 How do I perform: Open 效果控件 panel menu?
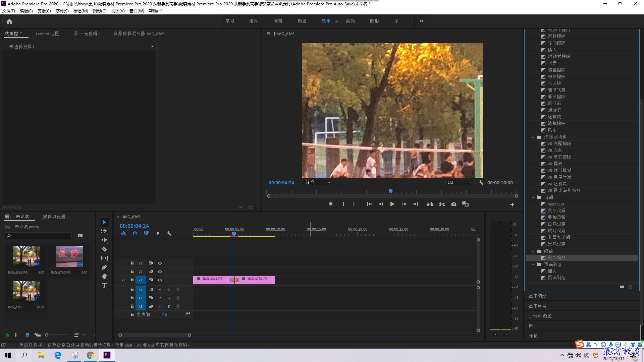[27, 34]
